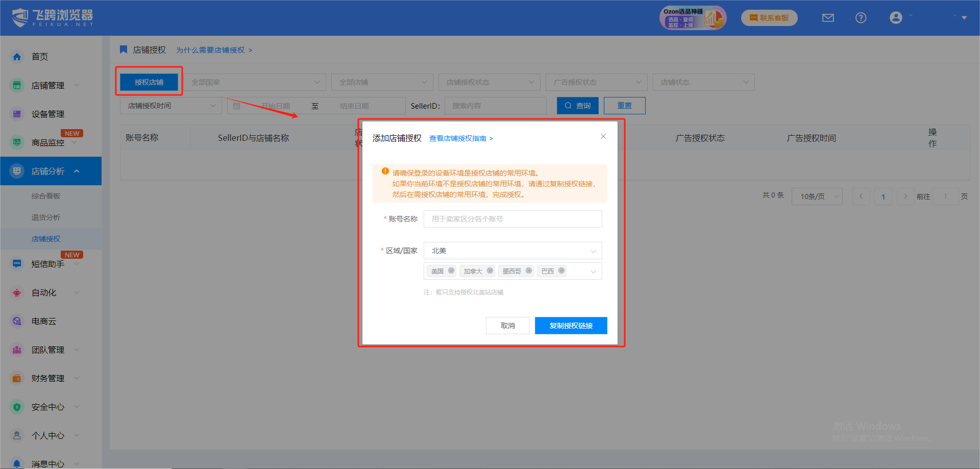
Task: Close the 添加店铺授权 dialog
Action: click(603, 136)
